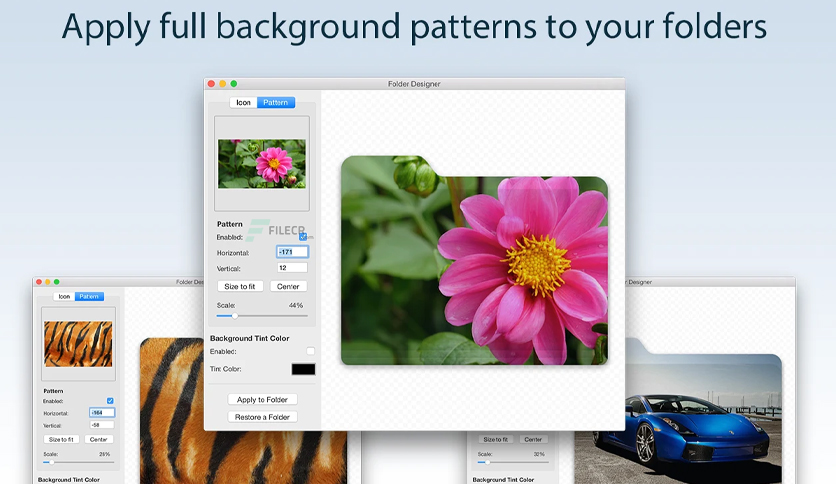This screenshot has width=836, height=484.
Task: Click the Horizontal field in tiger window
Action: pos(102,413)
